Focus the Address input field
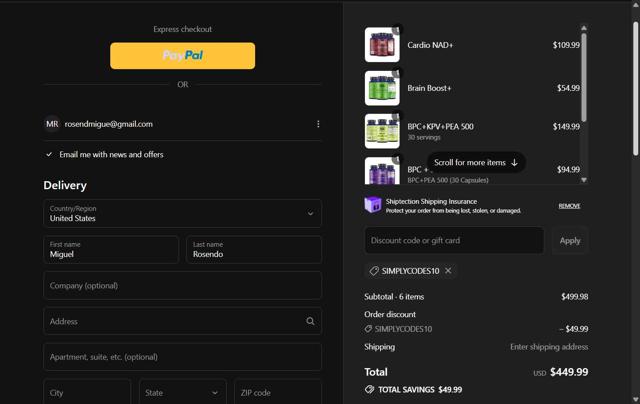 pyautogui.click(x=182, y=321)
